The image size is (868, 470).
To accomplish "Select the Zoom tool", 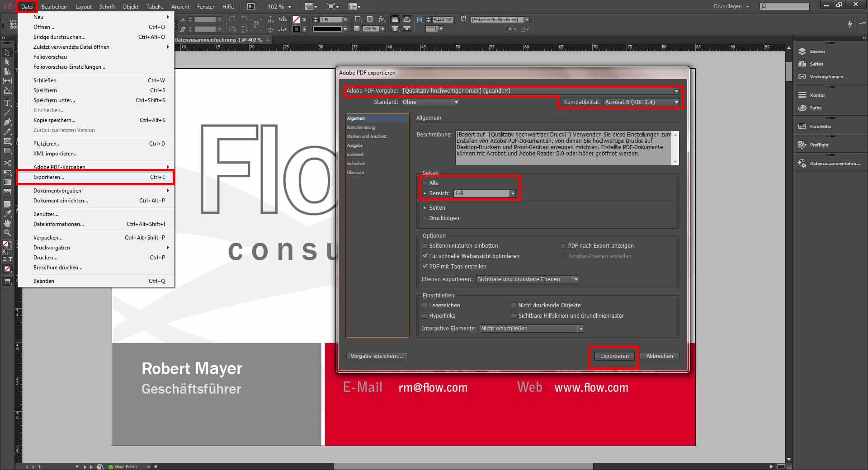I will tap(7, 232).
